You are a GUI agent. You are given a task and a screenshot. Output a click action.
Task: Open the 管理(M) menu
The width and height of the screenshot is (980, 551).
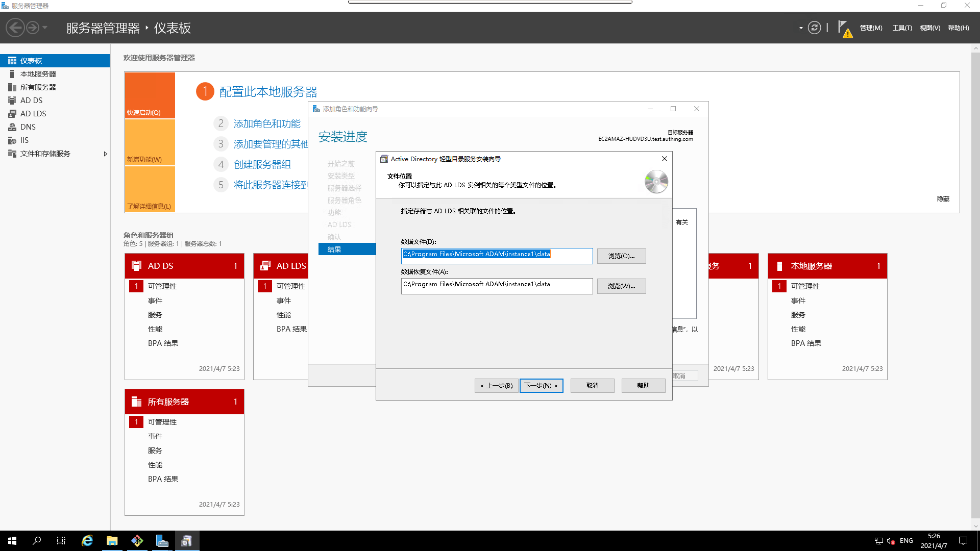pyautogui.click(x=871, y=28)
